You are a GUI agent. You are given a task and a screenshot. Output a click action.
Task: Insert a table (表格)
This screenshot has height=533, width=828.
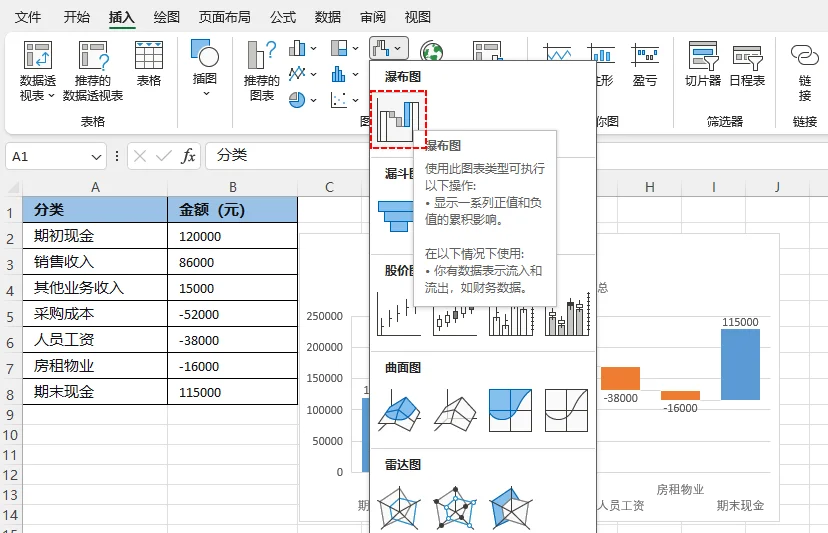(x=148, y=64)
